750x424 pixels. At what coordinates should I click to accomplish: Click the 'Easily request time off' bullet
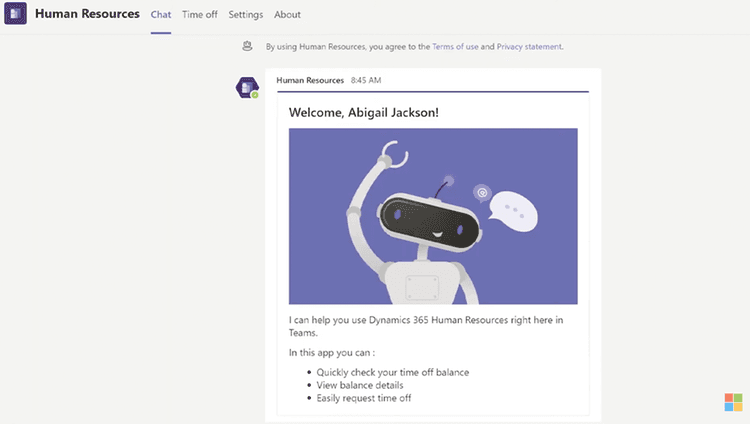point(364,398)
